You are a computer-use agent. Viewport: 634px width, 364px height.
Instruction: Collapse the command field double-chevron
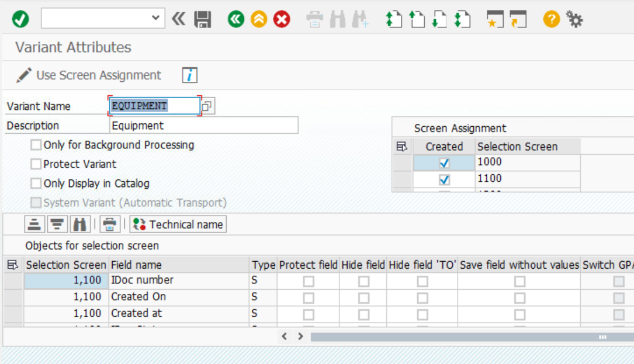pos(179,19)
